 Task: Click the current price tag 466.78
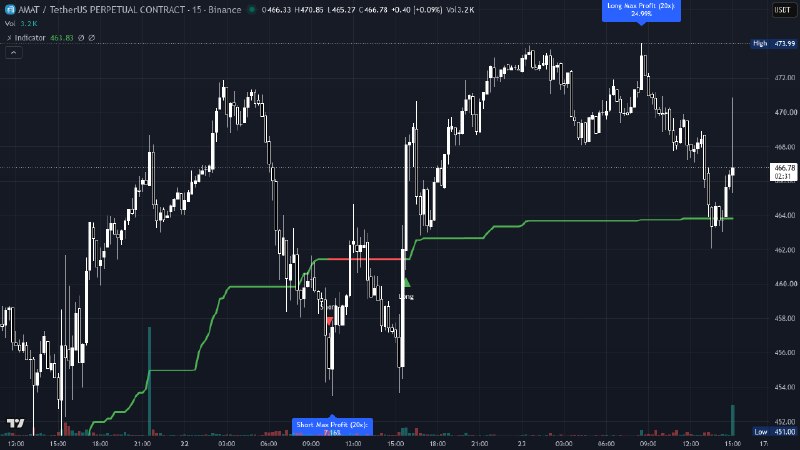[x=784, y=171]
